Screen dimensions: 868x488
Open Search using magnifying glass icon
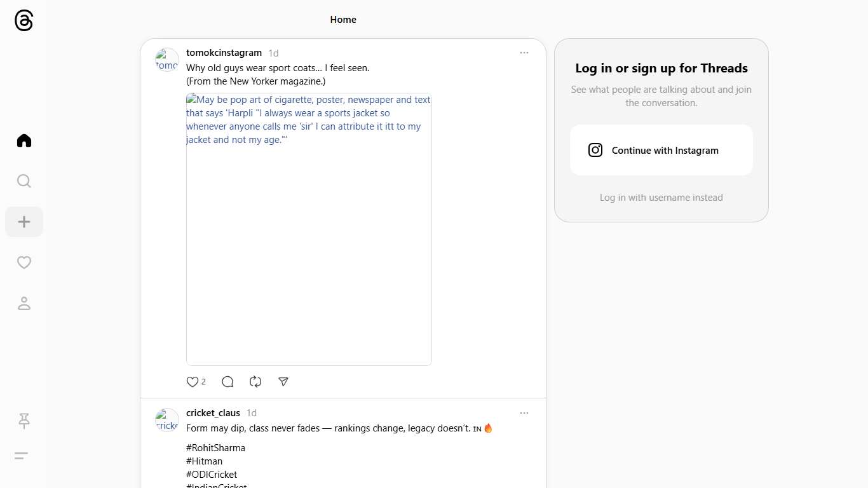[x=24, y=181]
